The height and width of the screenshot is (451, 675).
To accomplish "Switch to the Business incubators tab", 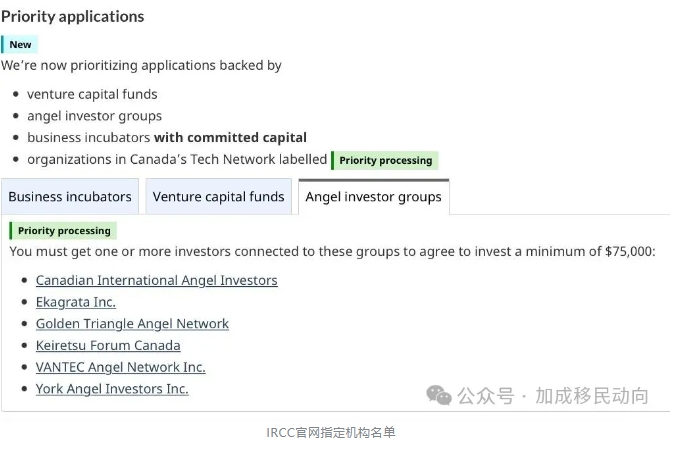I will click(x=70, y=197).
